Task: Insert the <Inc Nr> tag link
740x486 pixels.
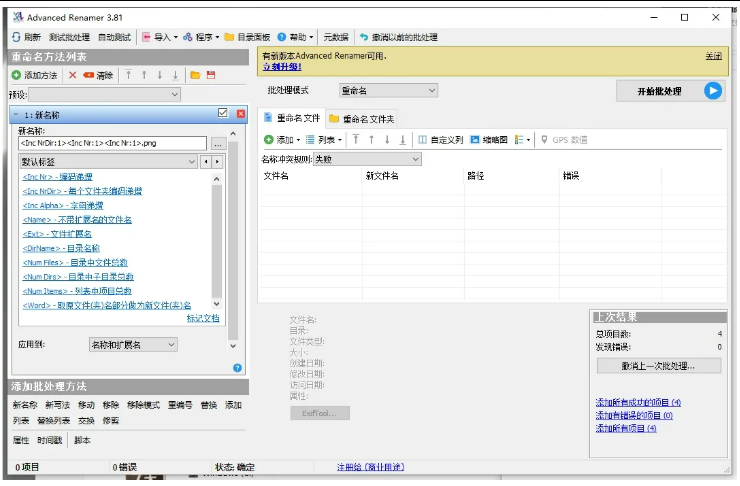Action: [58, 177]
